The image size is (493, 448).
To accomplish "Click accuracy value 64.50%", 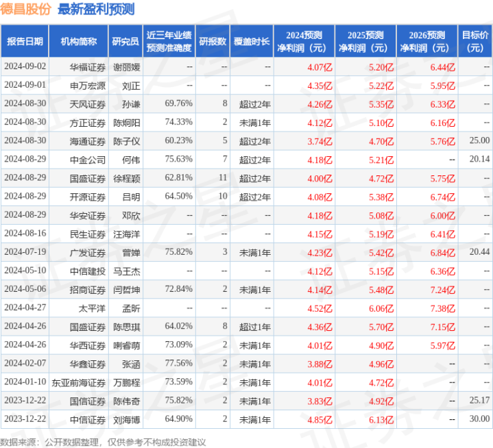I will (x=178, y=196).
